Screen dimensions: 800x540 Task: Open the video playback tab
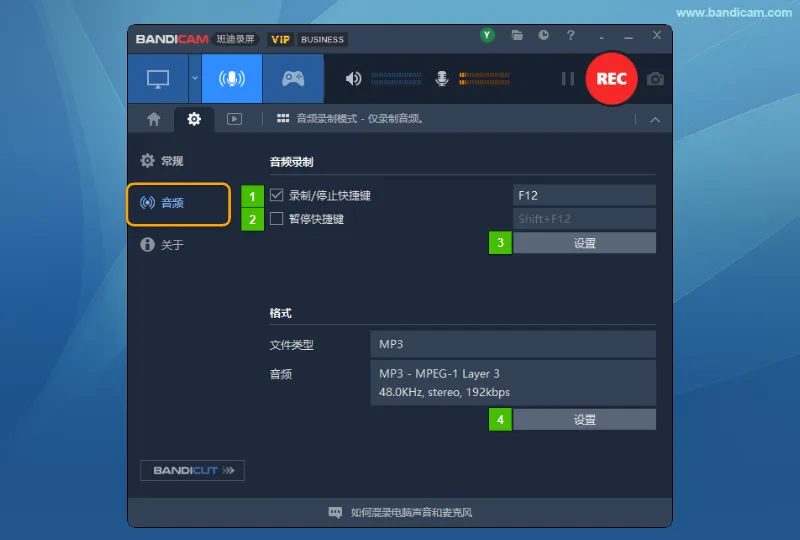click(234, 119)
